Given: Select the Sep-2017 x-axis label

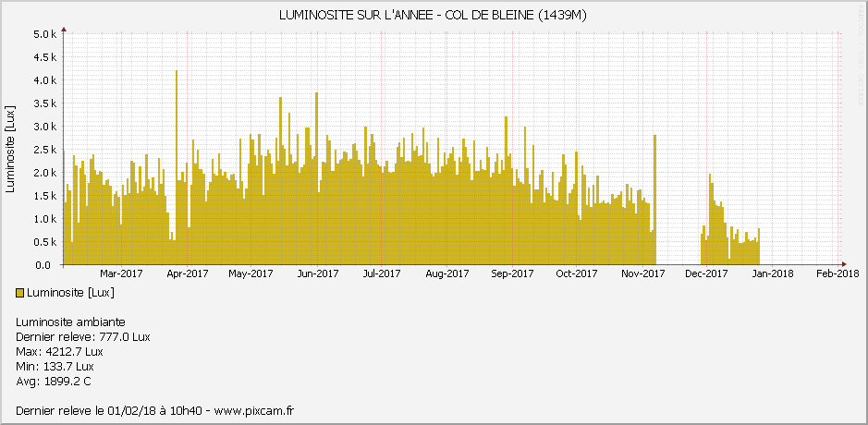Looking at the screenshot, I should tap(512, 273).
